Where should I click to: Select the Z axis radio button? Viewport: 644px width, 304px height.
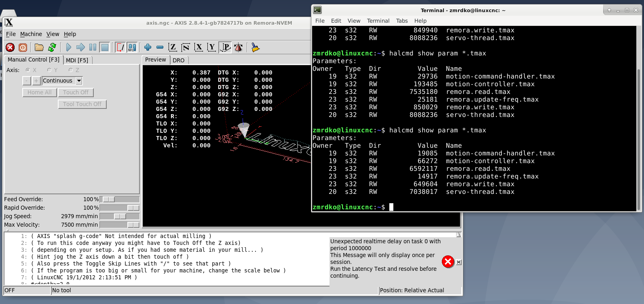(x=71, y=70)
